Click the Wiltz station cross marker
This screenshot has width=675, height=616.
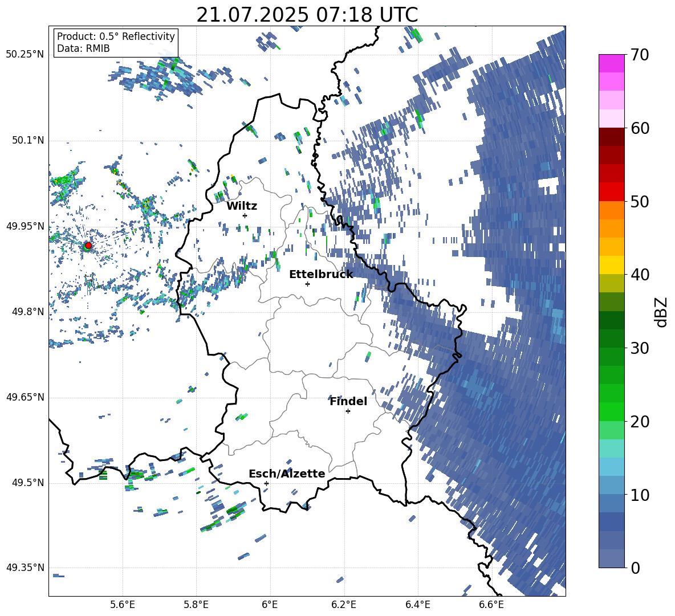[245, 215]
